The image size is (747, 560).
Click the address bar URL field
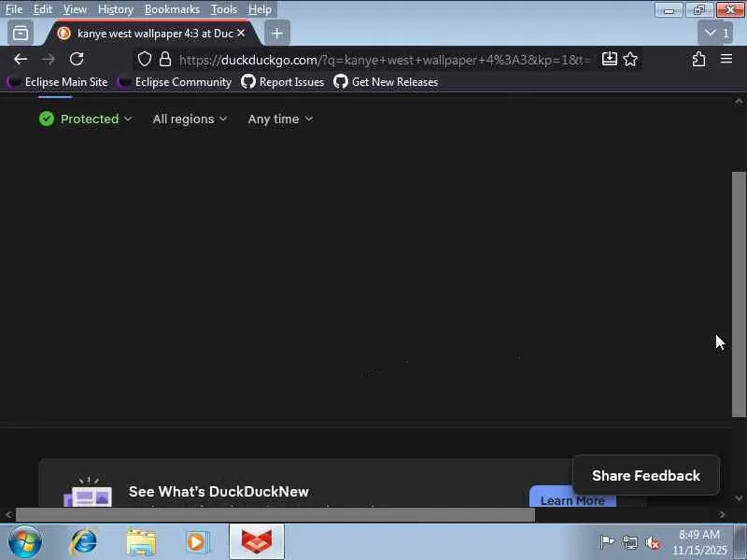(384, 60)
